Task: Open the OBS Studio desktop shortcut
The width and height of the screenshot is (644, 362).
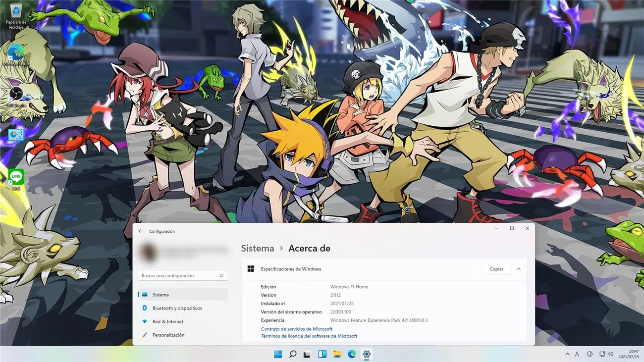Action: click(x=16, y=97)
